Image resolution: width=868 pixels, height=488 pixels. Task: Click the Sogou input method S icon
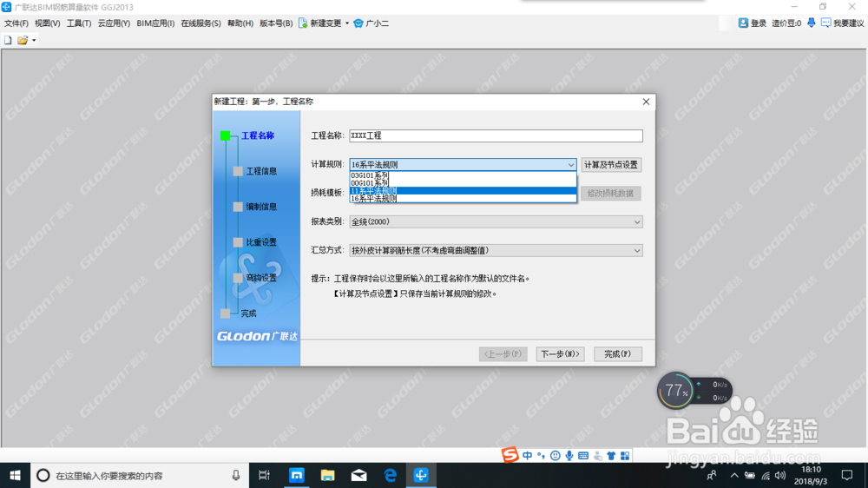tap(510, 455)
